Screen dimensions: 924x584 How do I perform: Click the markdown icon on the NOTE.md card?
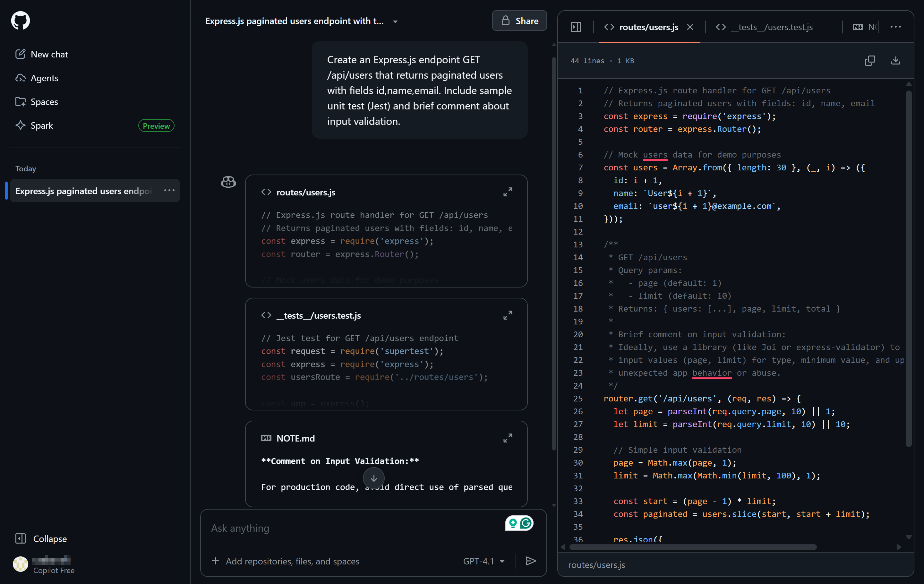pyautogui.click(x=266, y=438)
